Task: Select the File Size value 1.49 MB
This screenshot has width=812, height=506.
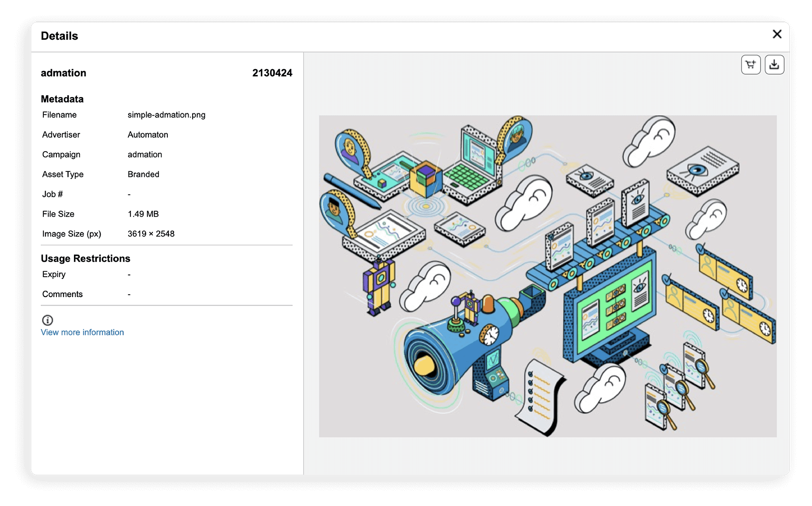Action: coord(143,214)
